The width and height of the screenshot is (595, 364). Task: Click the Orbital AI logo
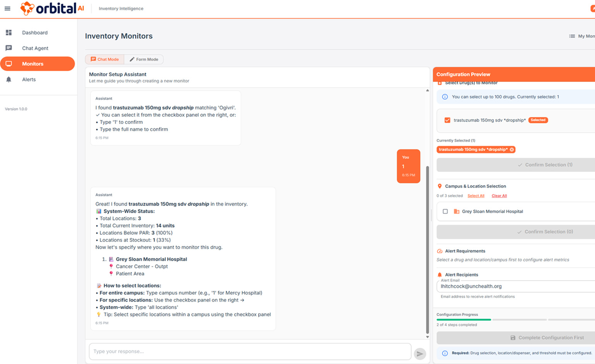point(52,9)
